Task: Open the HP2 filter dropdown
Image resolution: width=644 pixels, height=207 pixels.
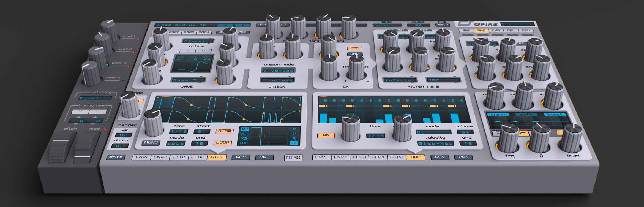Action: (x=443, y=80)
